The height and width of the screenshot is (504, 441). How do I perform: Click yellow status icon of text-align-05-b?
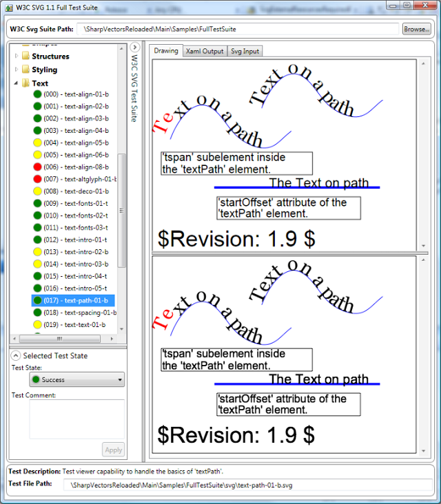[x=37, y=143]
